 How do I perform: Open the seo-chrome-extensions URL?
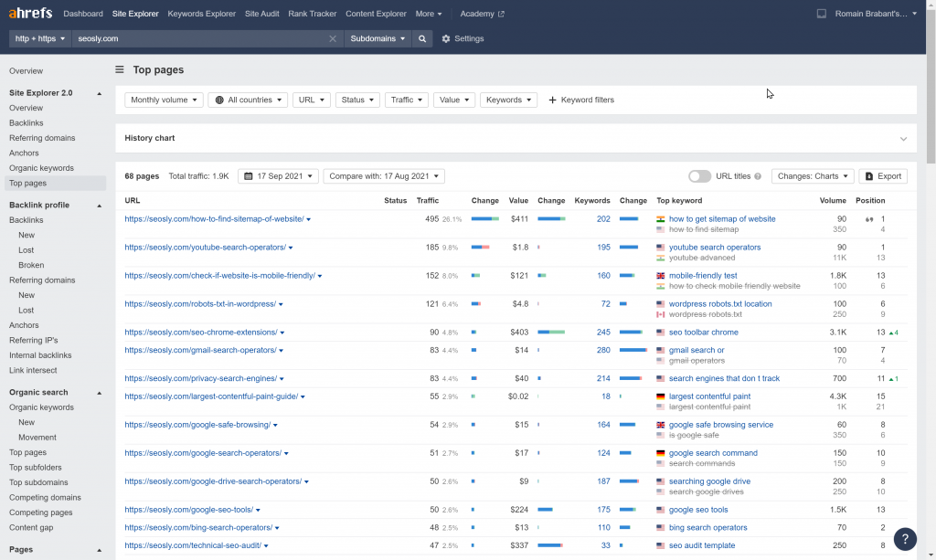201,333
